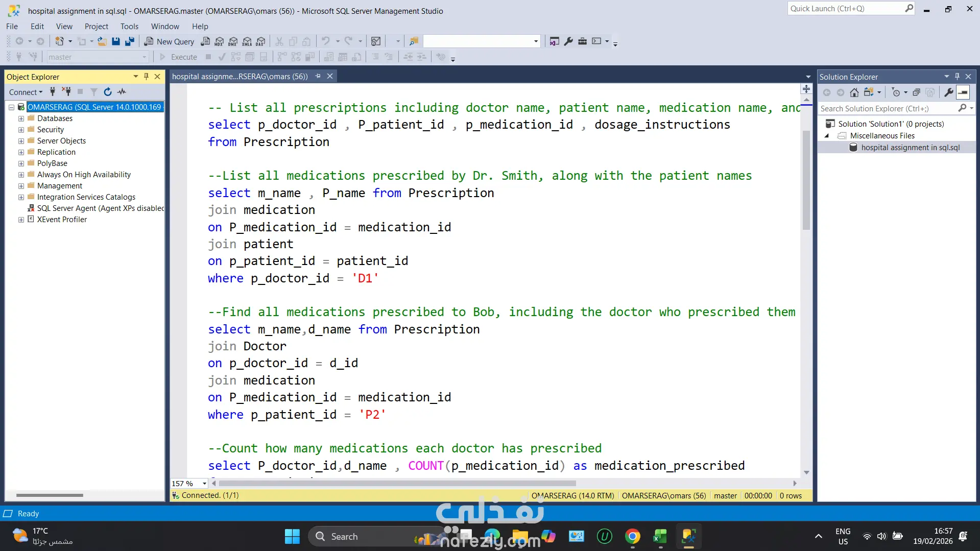Toggle pin on Solution Explorer panel
The image size is (980, 551).
tap(957, 77)
